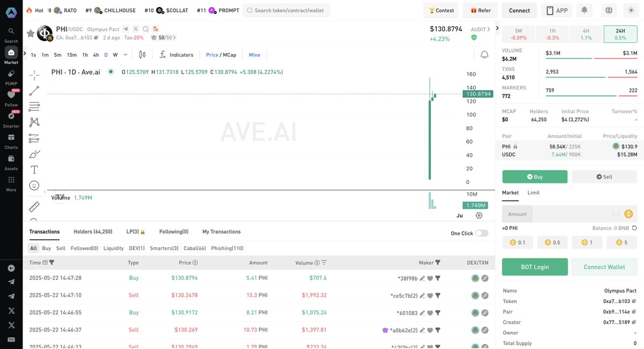
Task: Open More in the left sidebar
Action: click(11, 183)
